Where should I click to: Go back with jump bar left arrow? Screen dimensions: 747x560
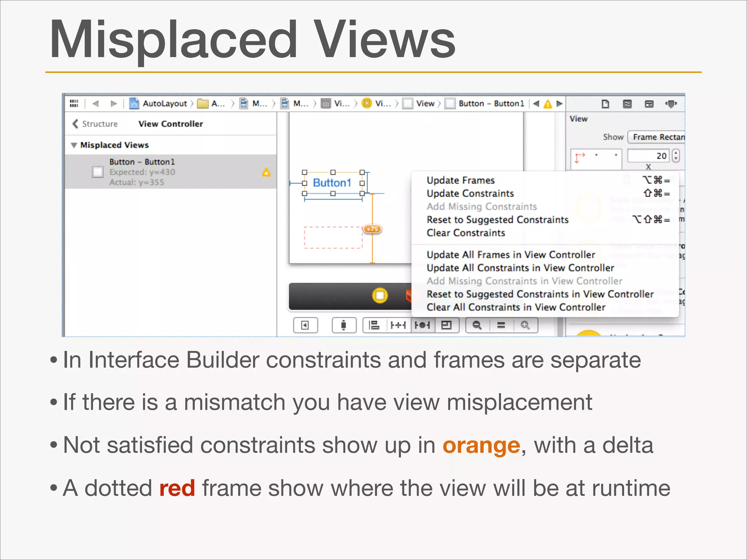(x=96, y=104)
